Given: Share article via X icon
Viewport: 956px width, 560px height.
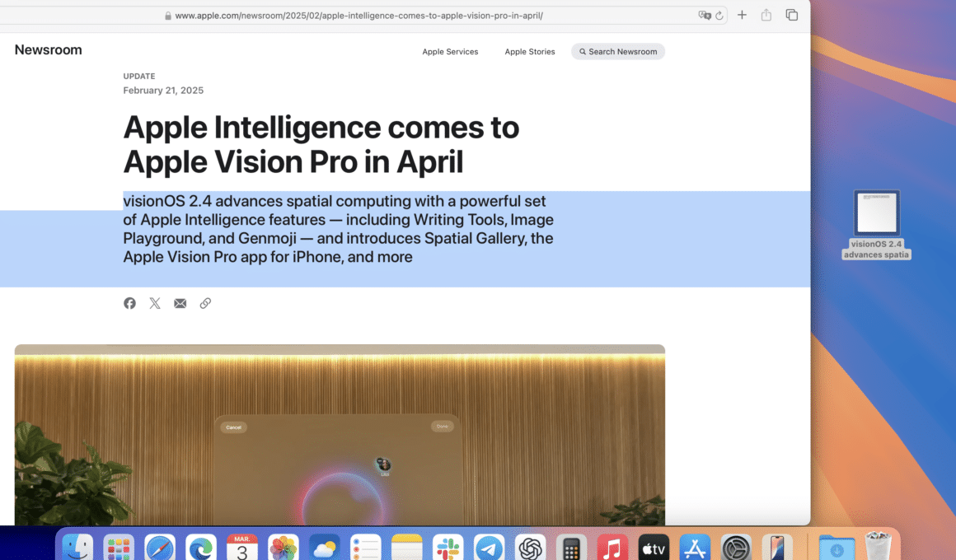Looking at the screenshot, I should (155, 303).
